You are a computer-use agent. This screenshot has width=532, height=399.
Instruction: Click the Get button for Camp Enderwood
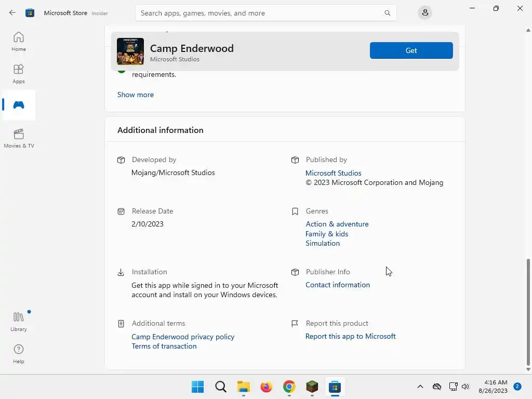point(411,50)
